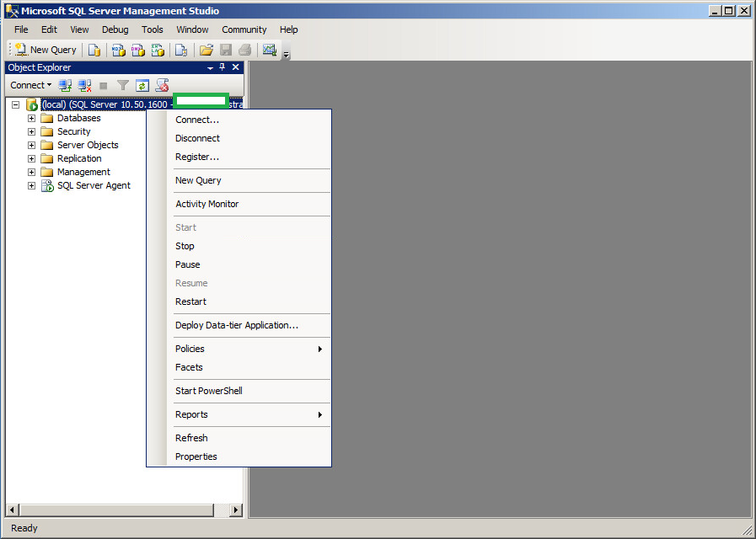
Task: Click the Security folder icon
Action: coord(46,131)
